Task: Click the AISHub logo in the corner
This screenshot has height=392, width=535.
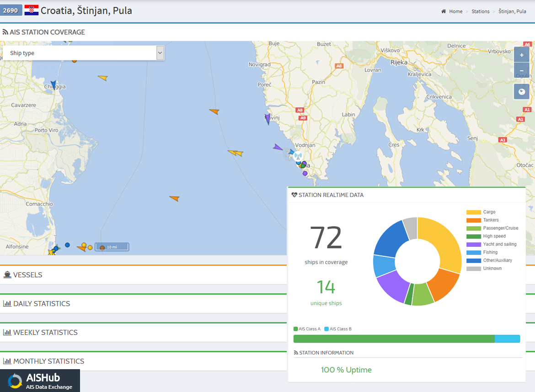Action: pyautogui.click(x=40, y=380)
